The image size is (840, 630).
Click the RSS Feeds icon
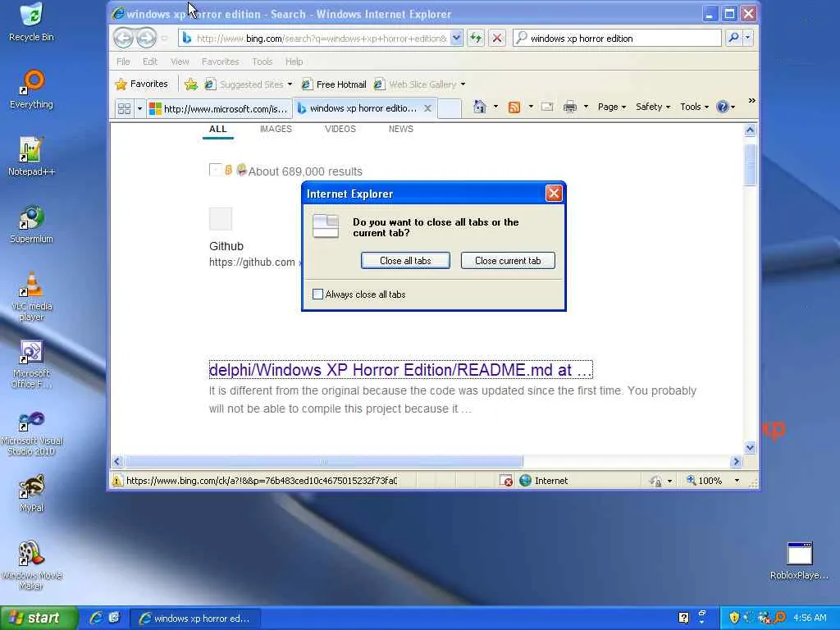[514, 107]
